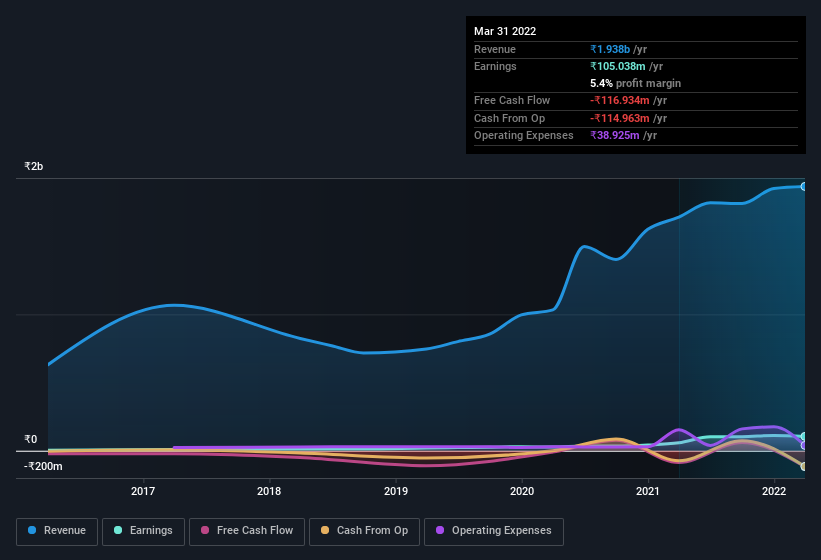Click the ₹105.038m earnings value
This screenshot has height=560, width=821.
coord(618,66)
